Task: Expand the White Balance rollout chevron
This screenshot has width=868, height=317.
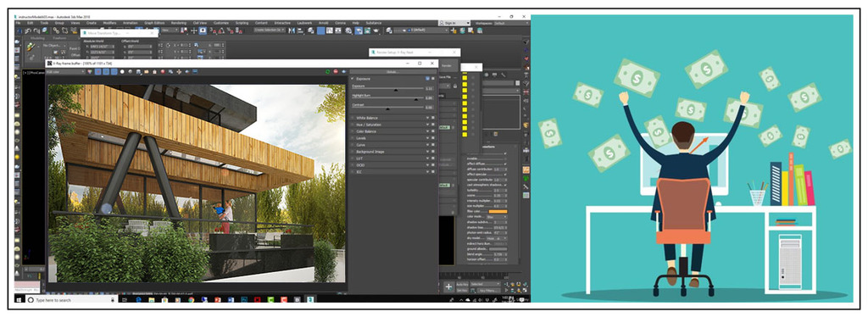Action: point(427,118)
